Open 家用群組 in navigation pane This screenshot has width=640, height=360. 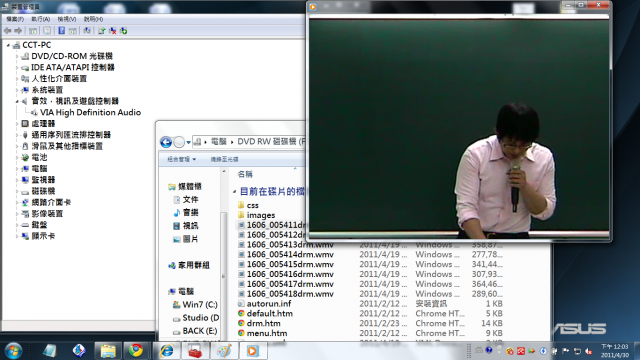click(x=193, y=265)
